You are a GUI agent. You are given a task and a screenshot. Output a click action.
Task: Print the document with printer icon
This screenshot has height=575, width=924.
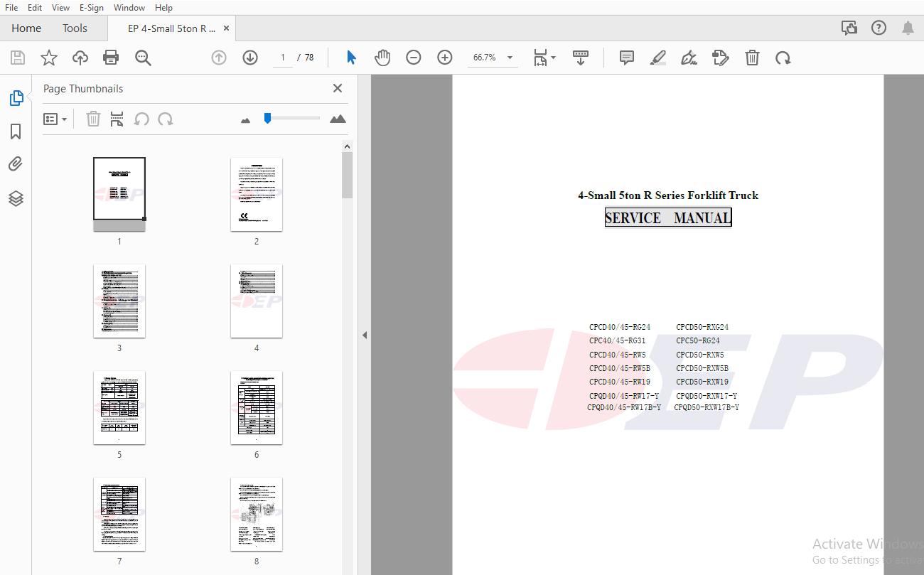coord(111,58)
